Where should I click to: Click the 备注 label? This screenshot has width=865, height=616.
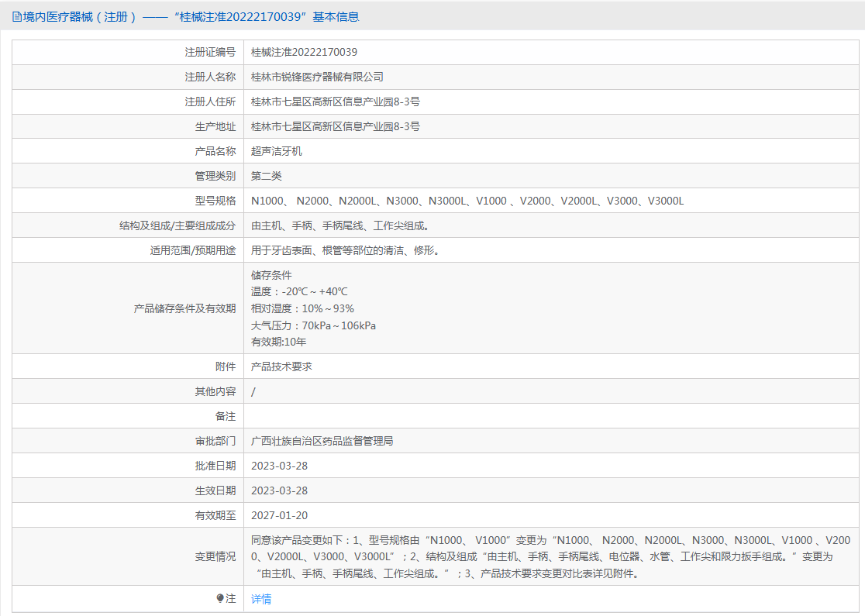(x=226, y=416)
